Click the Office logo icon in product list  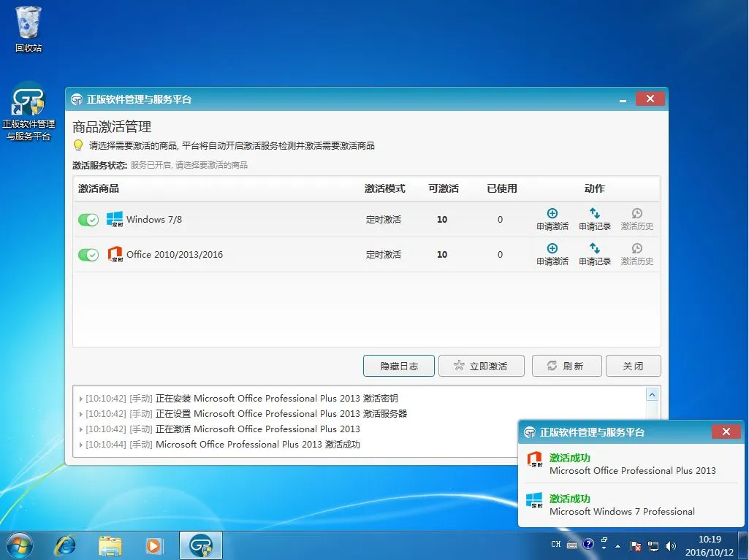pyautogui.click(x=115, y=254)
